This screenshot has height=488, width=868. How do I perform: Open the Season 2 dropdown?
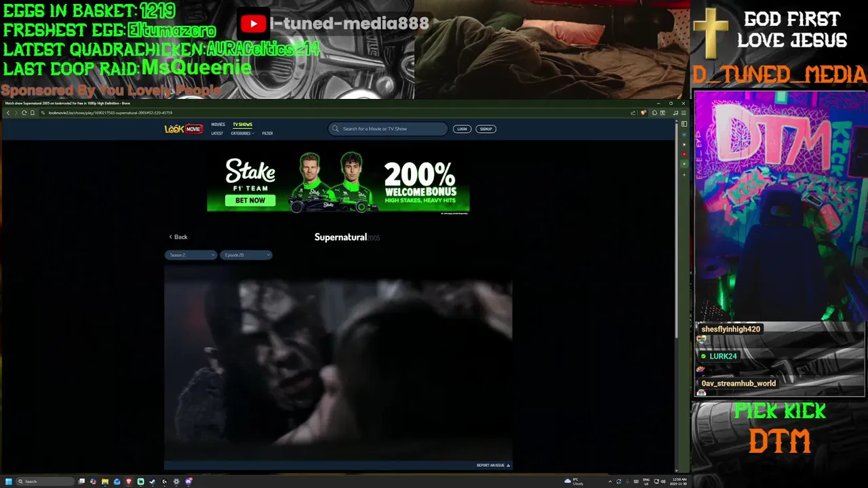[191, 255]
